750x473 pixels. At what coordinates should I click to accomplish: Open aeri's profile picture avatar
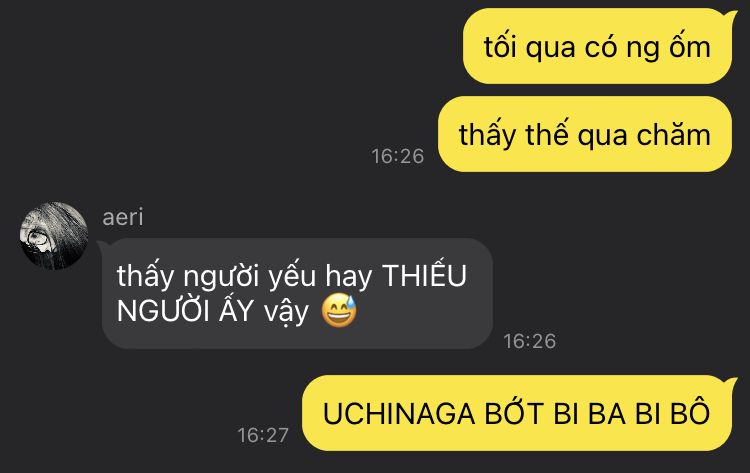click(54, 236)
